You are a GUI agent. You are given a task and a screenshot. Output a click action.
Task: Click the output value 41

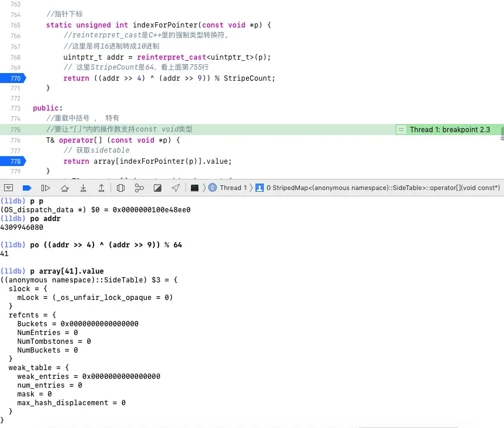(5, 254)
